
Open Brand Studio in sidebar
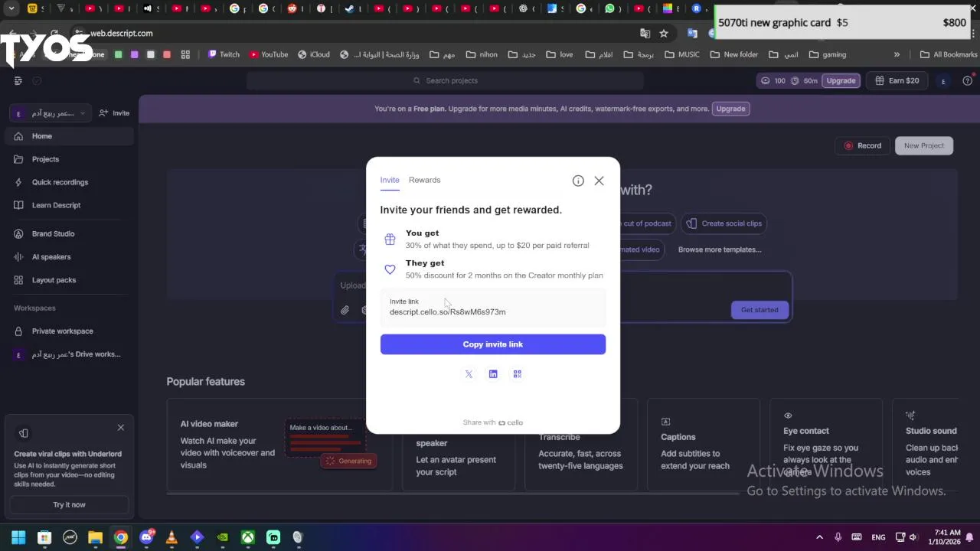[69, 233]
